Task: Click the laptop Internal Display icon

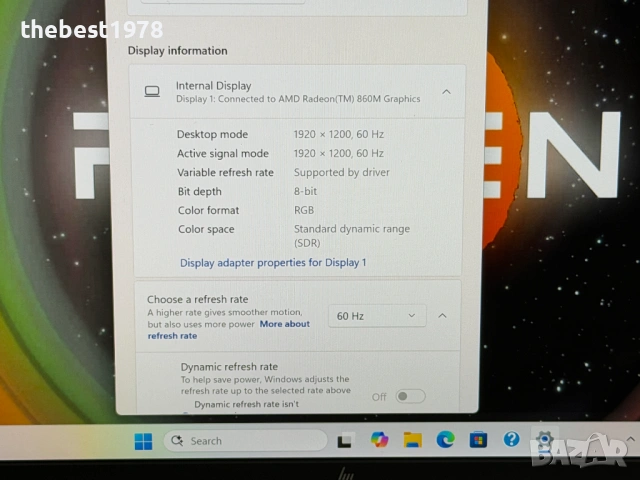Action: coord(152,91)
